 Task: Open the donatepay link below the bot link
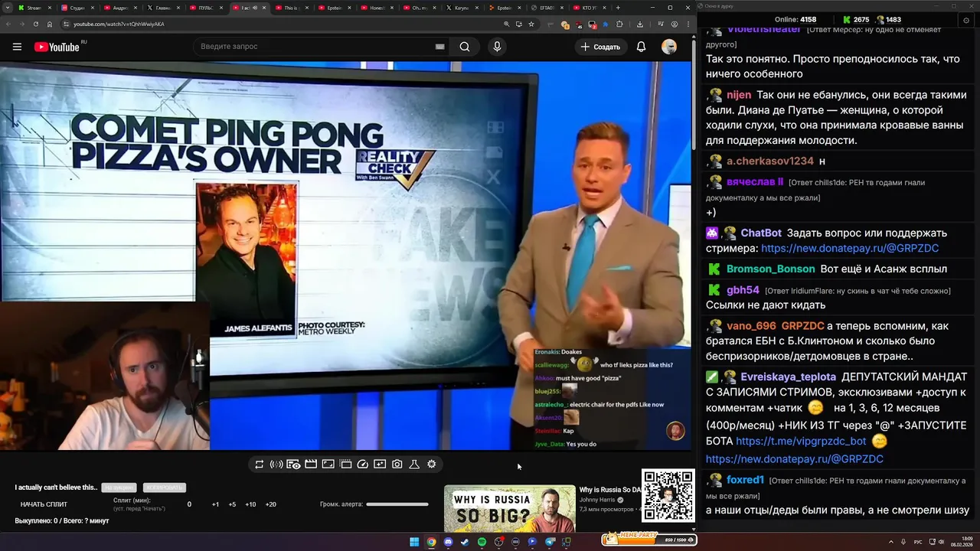[795, 459]
